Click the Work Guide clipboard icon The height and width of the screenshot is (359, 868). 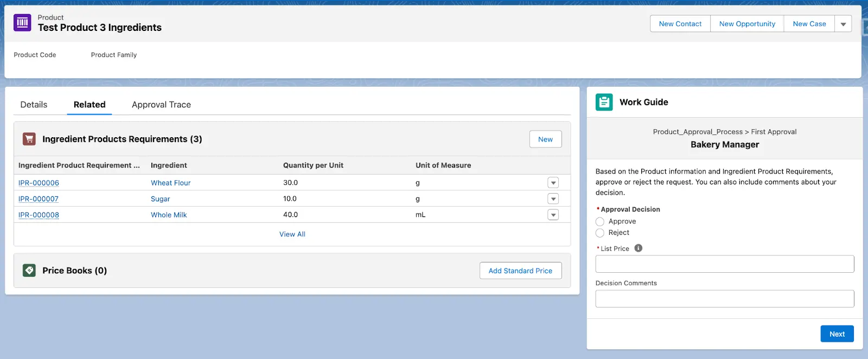pos(604,102)
